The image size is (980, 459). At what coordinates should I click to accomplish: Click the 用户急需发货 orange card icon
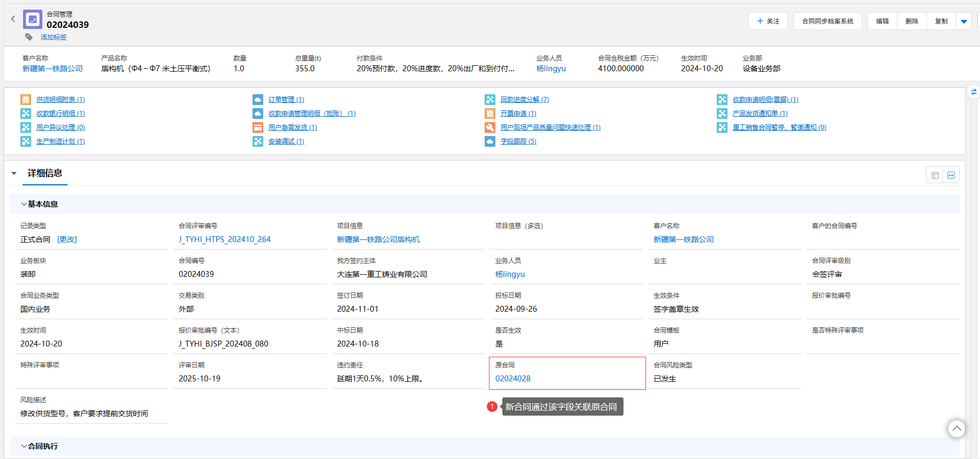[258, 127]
